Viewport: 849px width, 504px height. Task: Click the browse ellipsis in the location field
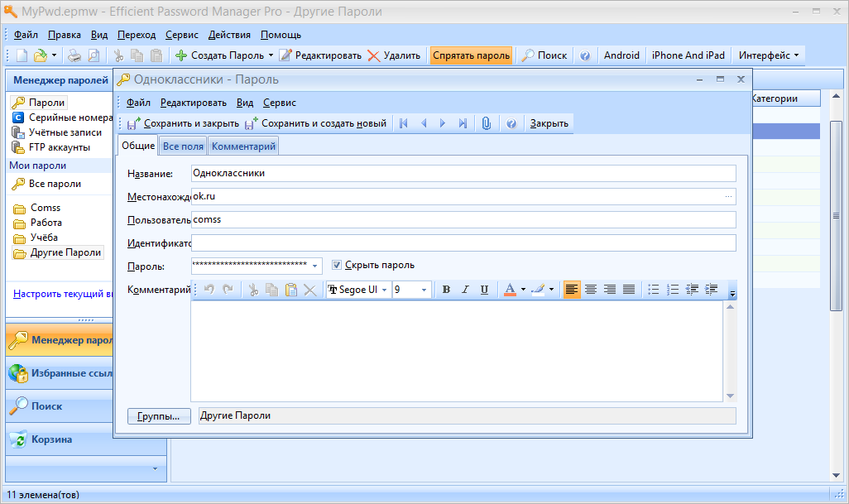point(728,196)
